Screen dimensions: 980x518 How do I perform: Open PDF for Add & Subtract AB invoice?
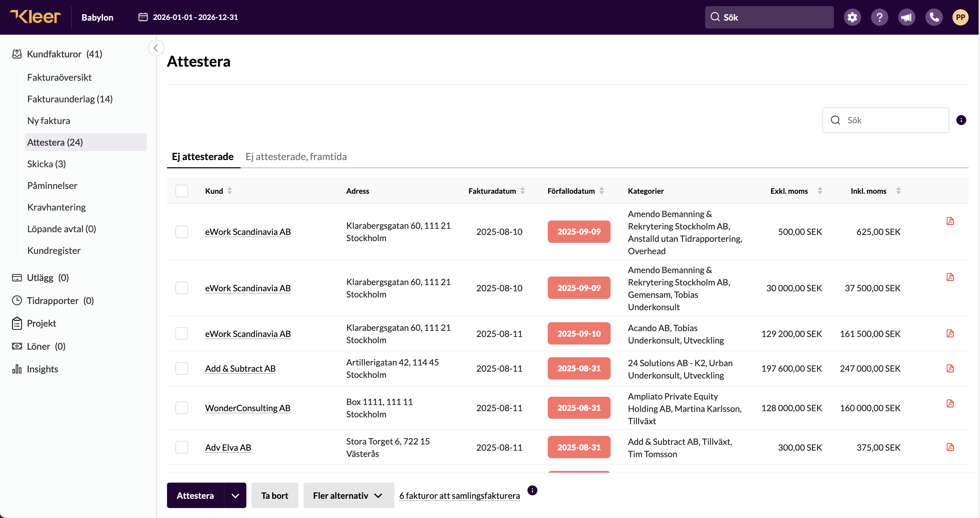950,368
